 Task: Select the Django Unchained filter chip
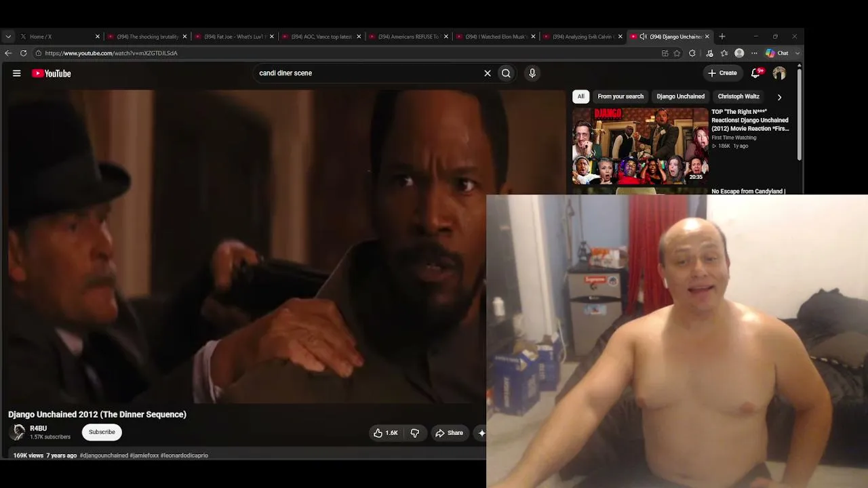(x=680, y=96)
